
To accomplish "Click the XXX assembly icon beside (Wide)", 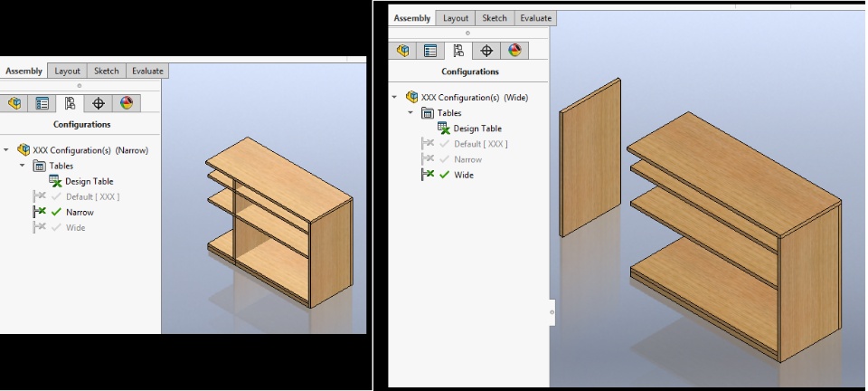I will tap(412, 97).
